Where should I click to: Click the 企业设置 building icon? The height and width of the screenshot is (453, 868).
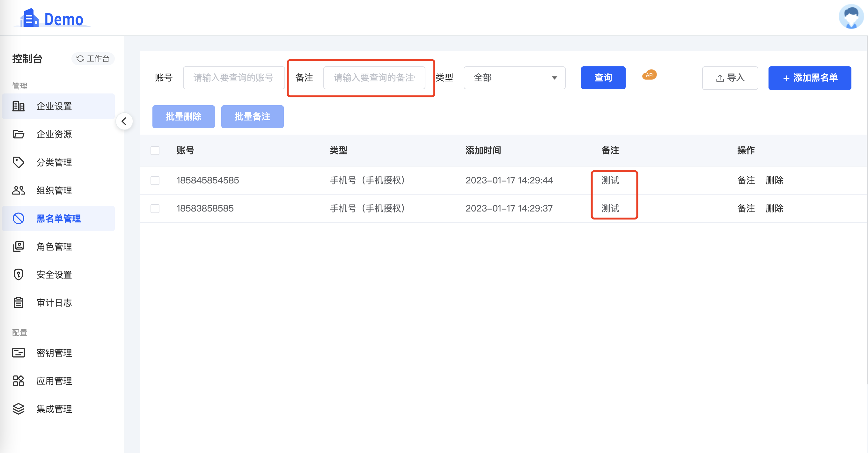[18, 106]
